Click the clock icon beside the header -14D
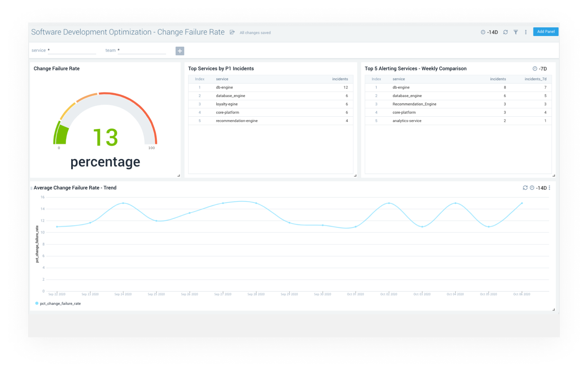The width and height of the screenshot is (588, 371). pos(483,32)
